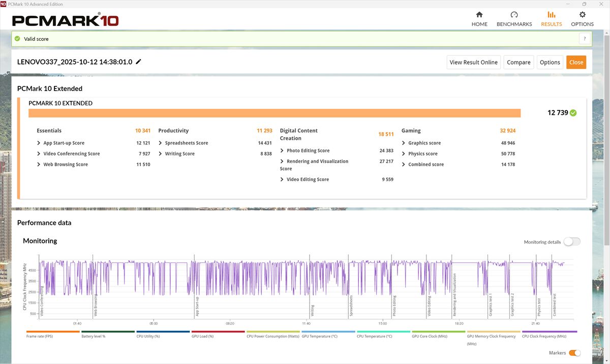Select the Results bar chart icon
610x364 pixels.
[x=551, y=15]
